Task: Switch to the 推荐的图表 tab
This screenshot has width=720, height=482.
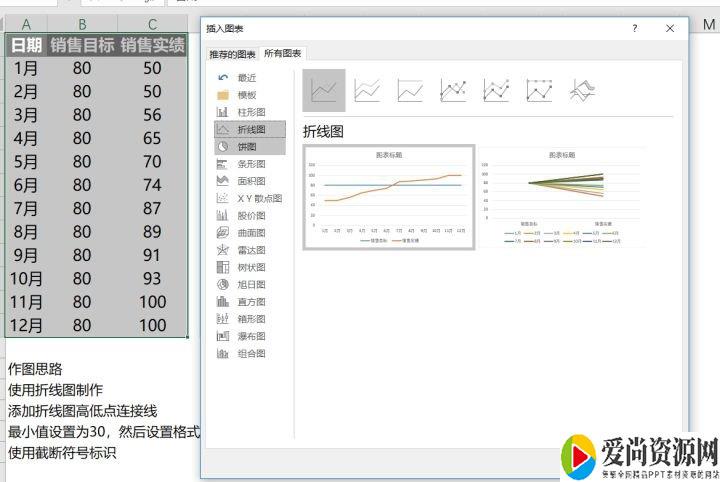Action: pyautogui.click(x=232, y=53)
